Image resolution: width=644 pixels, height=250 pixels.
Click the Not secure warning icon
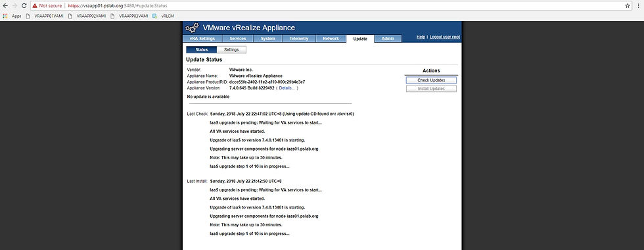point(35,6)
